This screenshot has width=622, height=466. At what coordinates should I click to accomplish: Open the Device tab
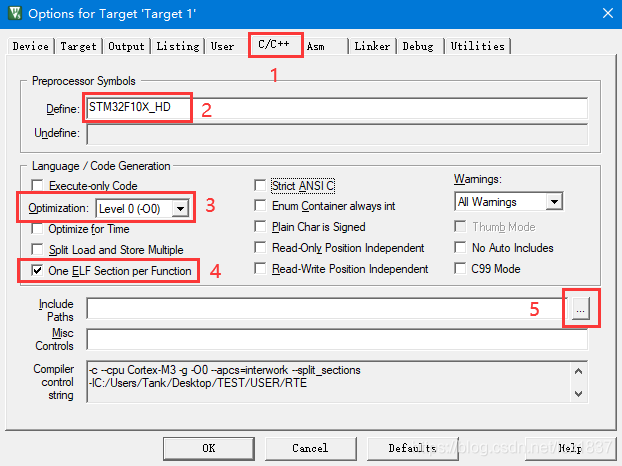click(x=31, y=46)
